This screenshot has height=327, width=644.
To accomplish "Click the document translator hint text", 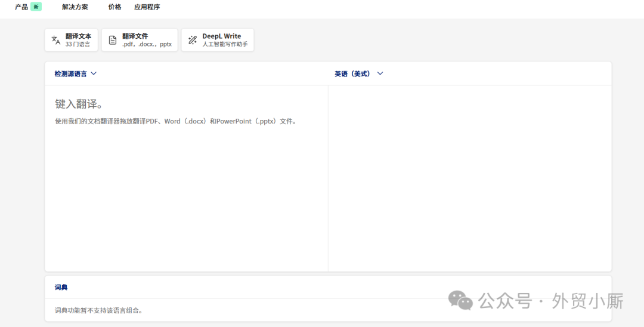I will (176, 121).
